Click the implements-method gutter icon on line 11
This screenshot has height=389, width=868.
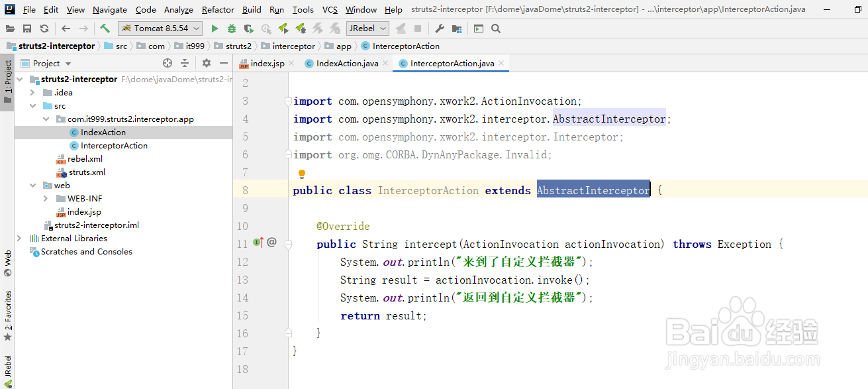tap(258, 243)
